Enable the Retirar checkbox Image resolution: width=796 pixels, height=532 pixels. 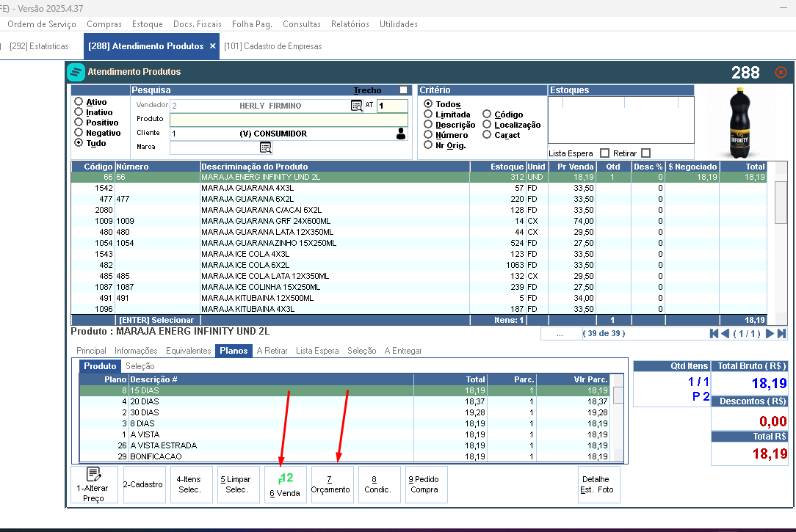tap(645, 153)
